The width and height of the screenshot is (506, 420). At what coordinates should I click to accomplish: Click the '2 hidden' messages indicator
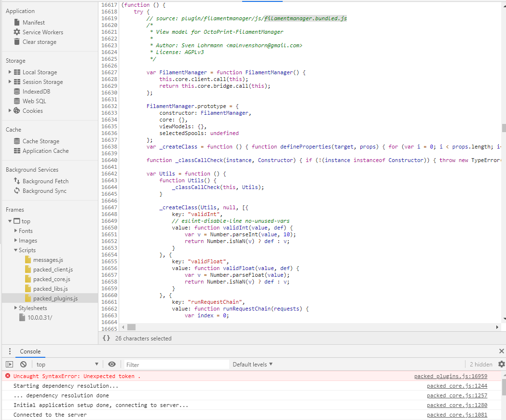pyautogui.click(x=481, y=364)
